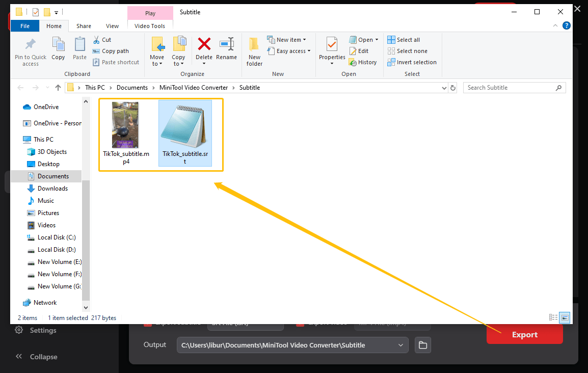Open Settings in MiniTool sidebar
Screen dimensions: 588x373
point(36,330)
